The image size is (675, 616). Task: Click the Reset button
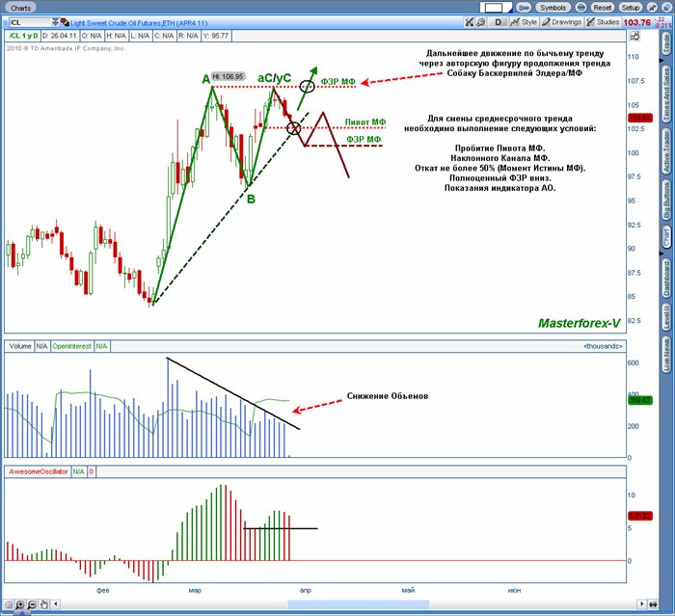tap(603, 8)
